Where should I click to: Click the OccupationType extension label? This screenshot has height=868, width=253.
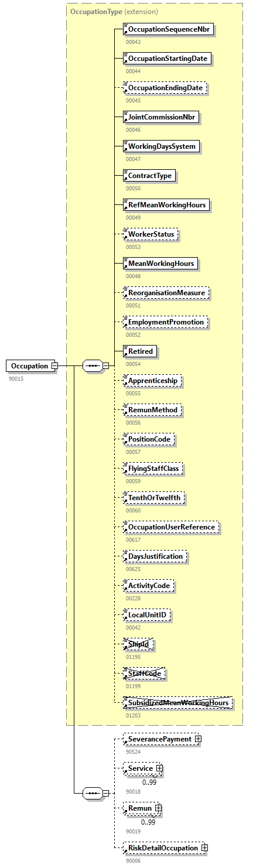[114, 12]
